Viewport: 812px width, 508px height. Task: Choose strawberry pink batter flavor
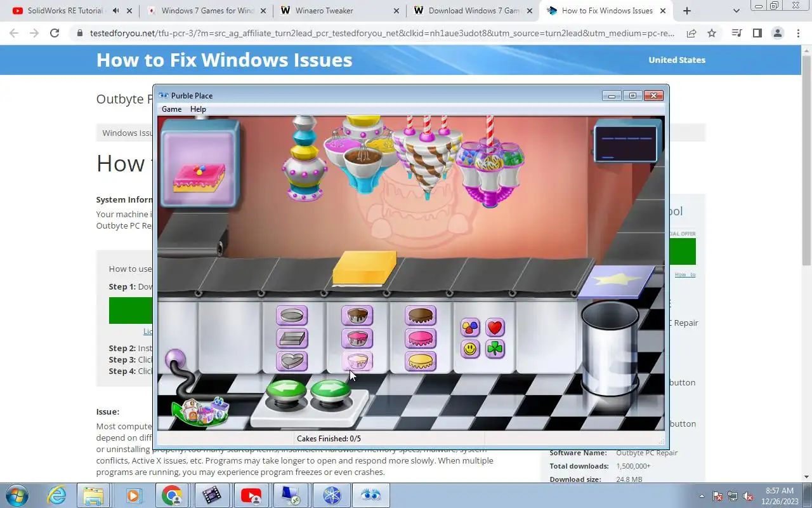pyautogui.click(x=357, y=338)
